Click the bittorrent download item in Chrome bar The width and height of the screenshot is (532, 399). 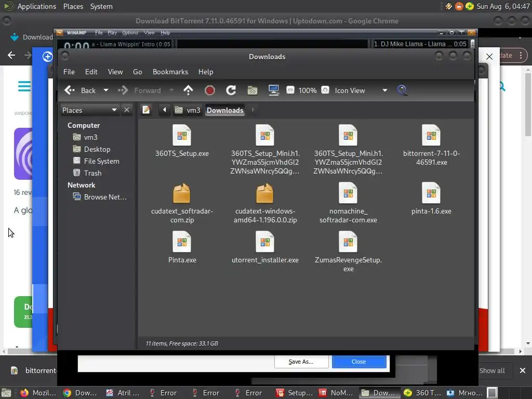33,370
